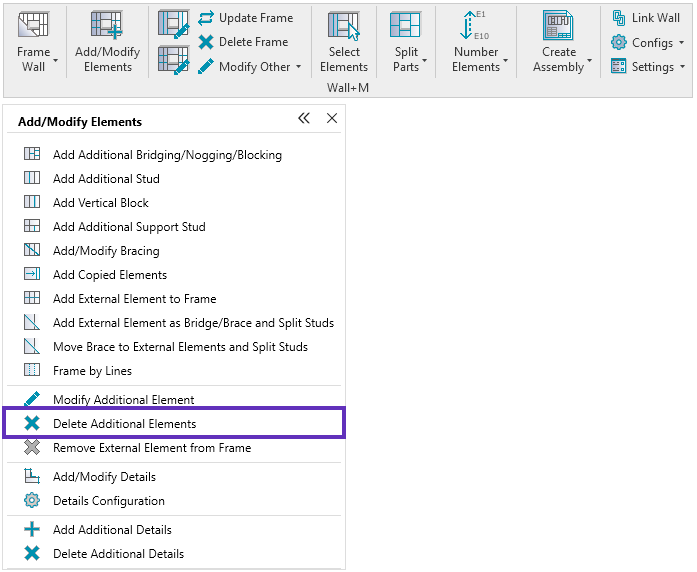Click the Delete Frame X icon

tap(206, 42)
